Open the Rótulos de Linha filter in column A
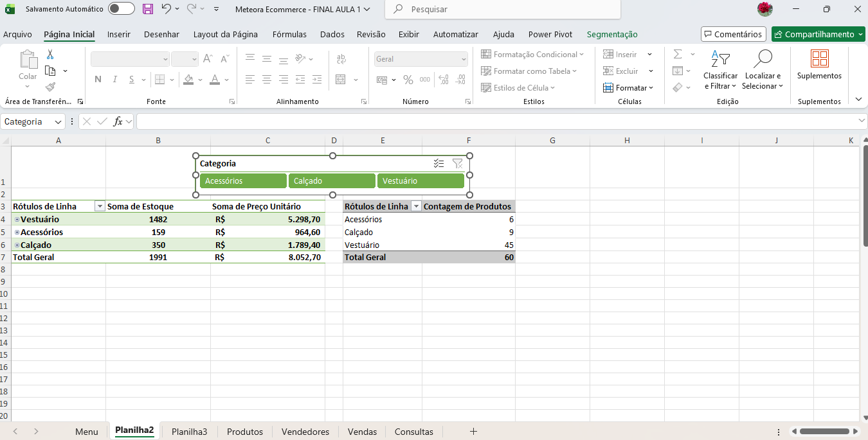The image size is (868, 440). pyautogui.click(x=100, y=207)
